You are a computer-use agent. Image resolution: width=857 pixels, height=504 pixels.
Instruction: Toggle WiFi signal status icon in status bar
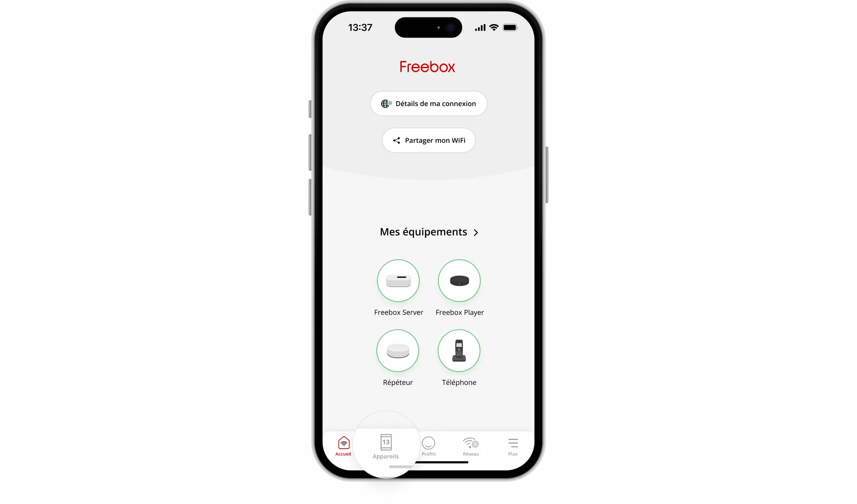(x=495, y=28)
